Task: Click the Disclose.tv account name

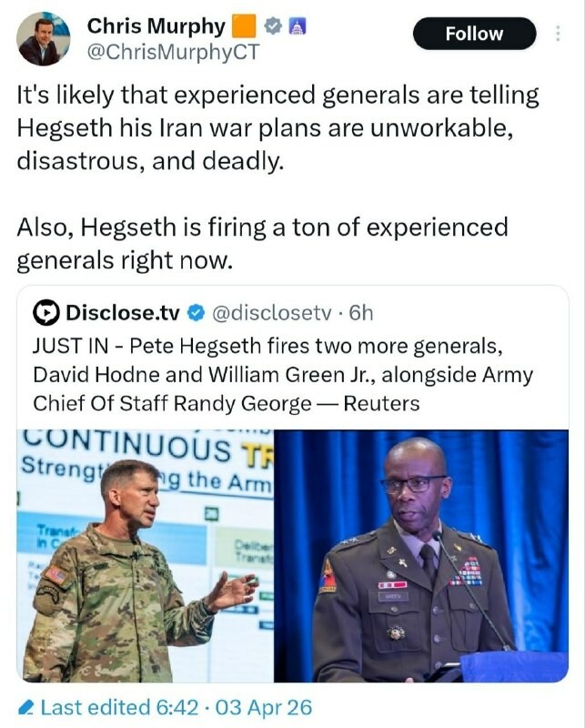Action: coord(123,313)
